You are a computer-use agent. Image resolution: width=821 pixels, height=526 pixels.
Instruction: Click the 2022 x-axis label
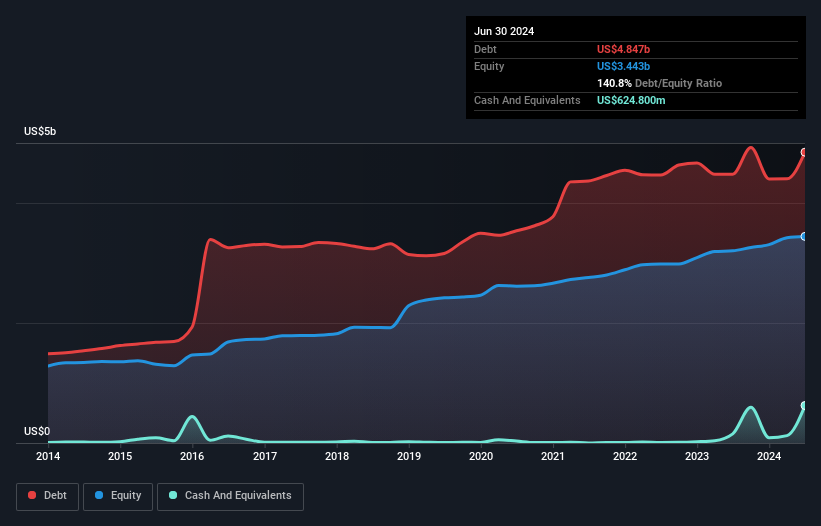tap(625, 456)
